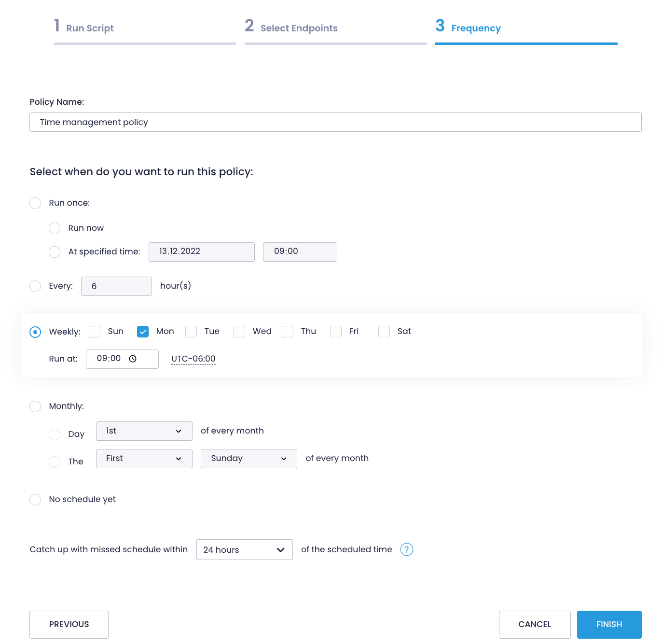
Task: Click the clock icon in Run at field
Action: click(x=133, y=359)
